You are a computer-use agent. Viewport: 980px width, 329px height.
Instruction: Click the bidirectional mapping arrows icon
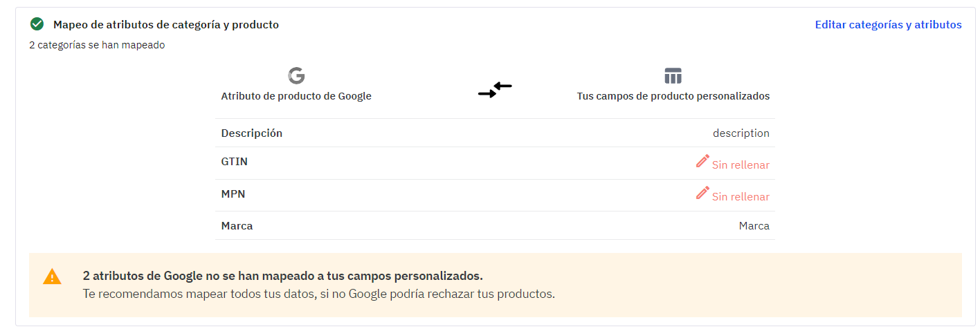pos(495,90)
